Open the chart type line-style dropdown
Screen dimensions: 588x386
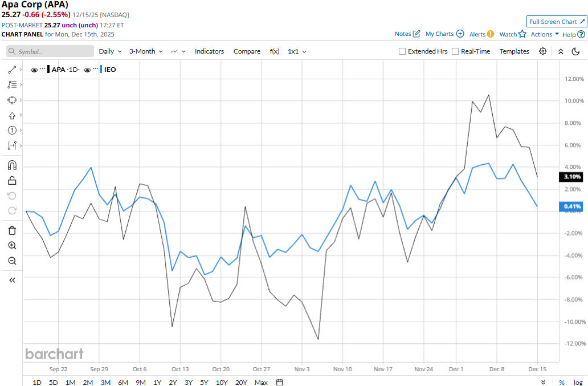pos(178,51)
